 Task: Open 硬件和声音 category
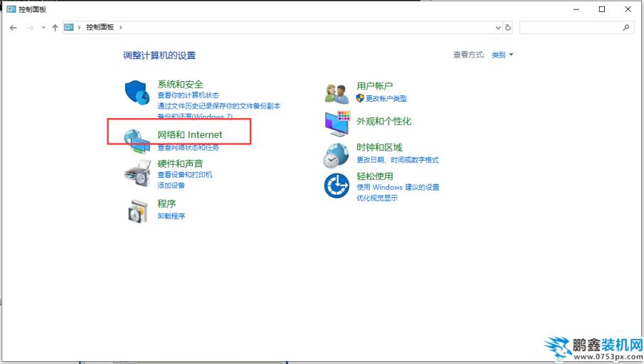(x=180, y=164)
